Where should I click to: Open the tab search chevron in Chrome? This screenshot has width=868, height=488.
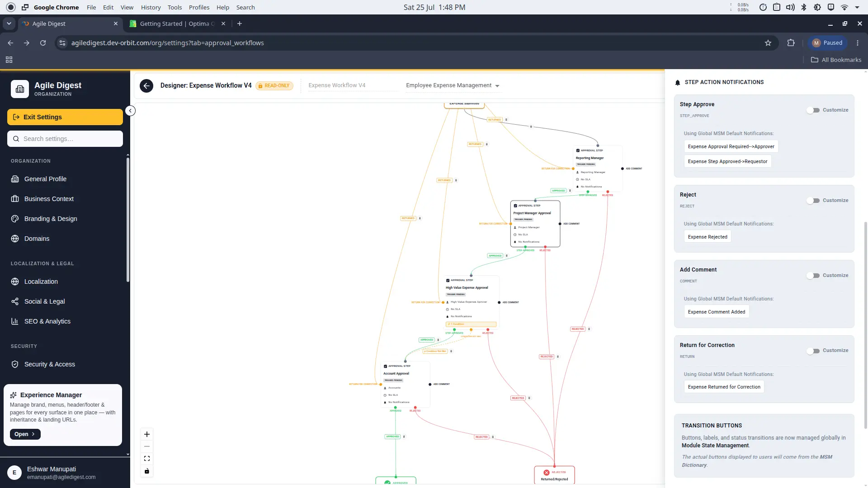pyautogui.click(x=9, y=23)
